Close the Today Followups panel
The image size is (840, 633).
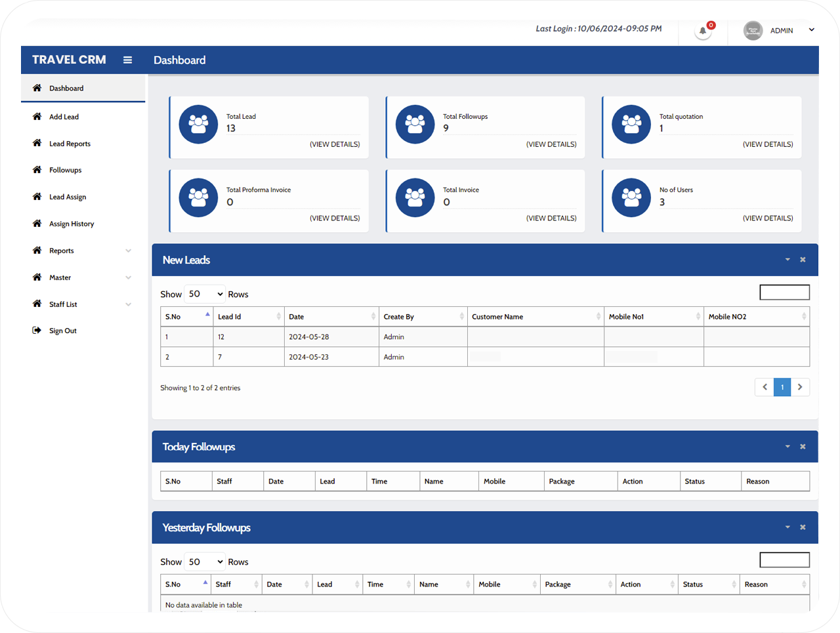click(803, 447)
